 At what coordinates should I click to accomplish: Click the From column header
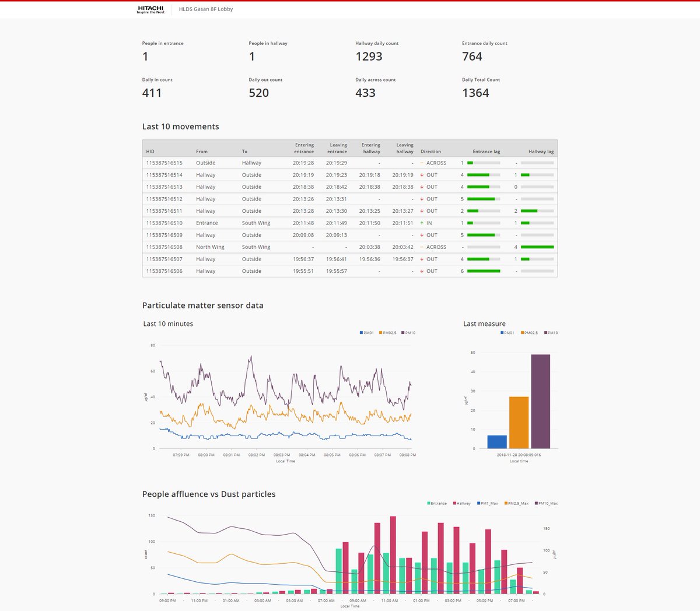202,152
